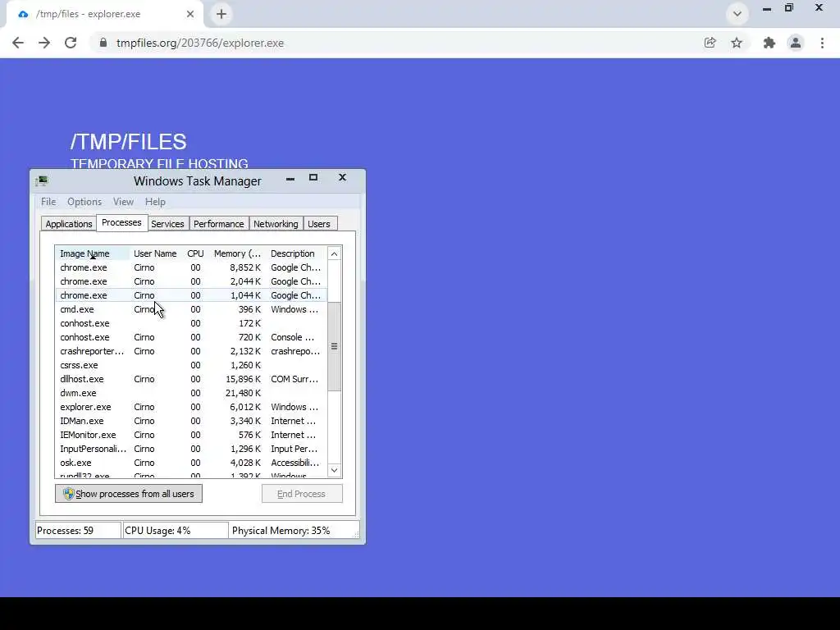Viewport: 840px width, 630px height.
Task: Sort by Memory column header
Action: pos(237,253)
